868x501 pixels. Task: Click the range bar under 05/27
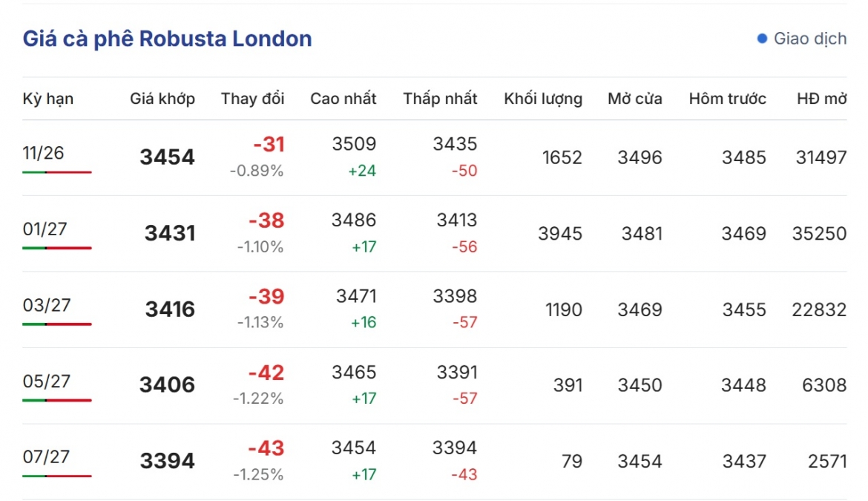[x=57, y=400]
